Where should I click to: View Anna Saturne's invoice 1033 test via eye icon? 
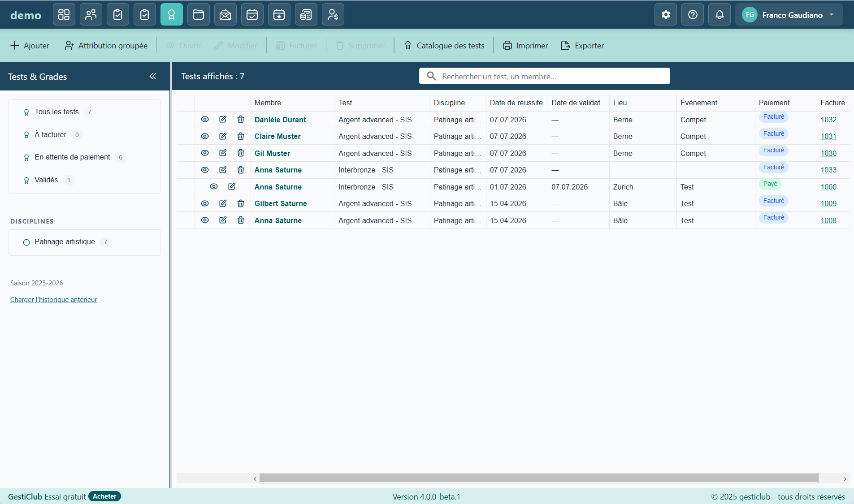205,170
